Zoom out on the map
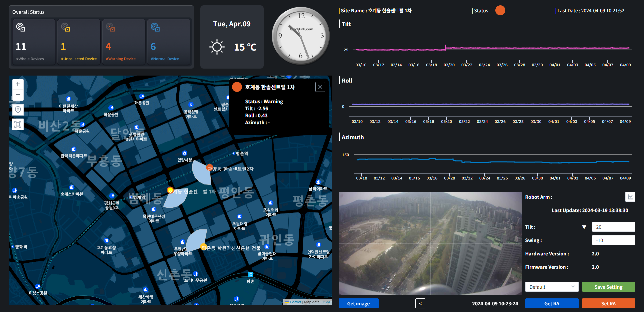 click(x=18, y=95)
